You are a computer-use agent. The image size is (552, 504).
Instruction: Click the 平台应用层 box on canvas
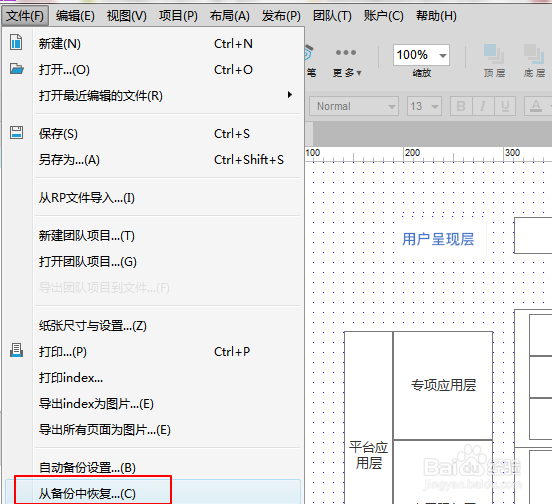pyautogui.click(x=368, y=418)
